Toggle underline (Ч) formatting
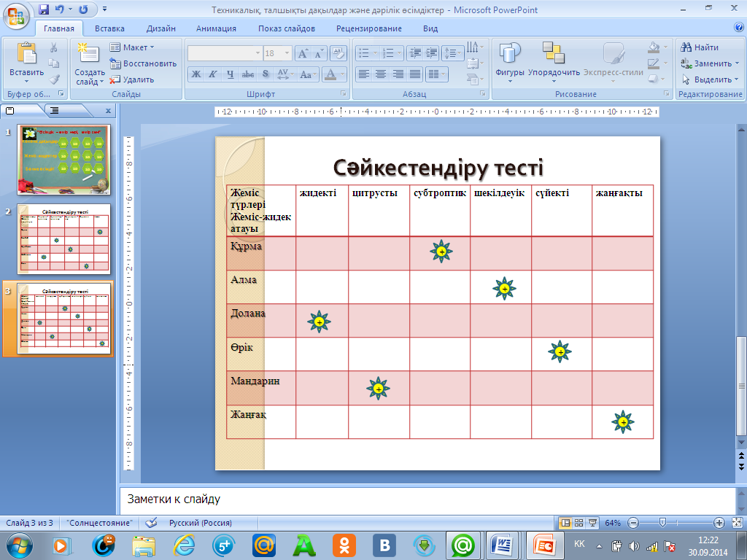The width and height of the screenshot is (747, 560). coord(230,74)
